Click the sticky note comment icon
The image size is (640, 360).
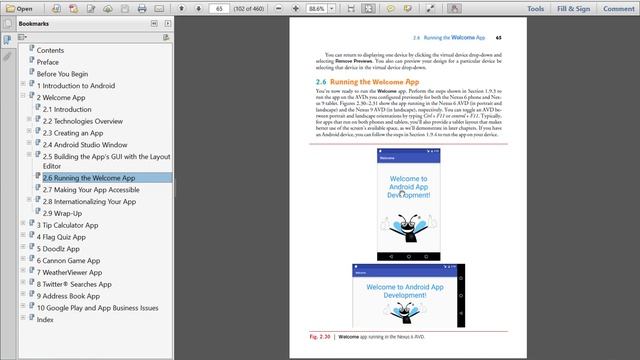tap(390, 9)
